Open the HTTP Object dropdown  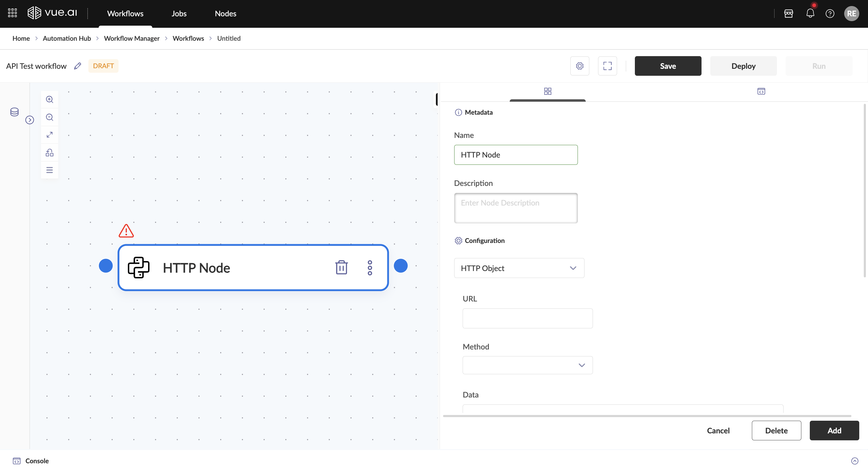(519, 268)
